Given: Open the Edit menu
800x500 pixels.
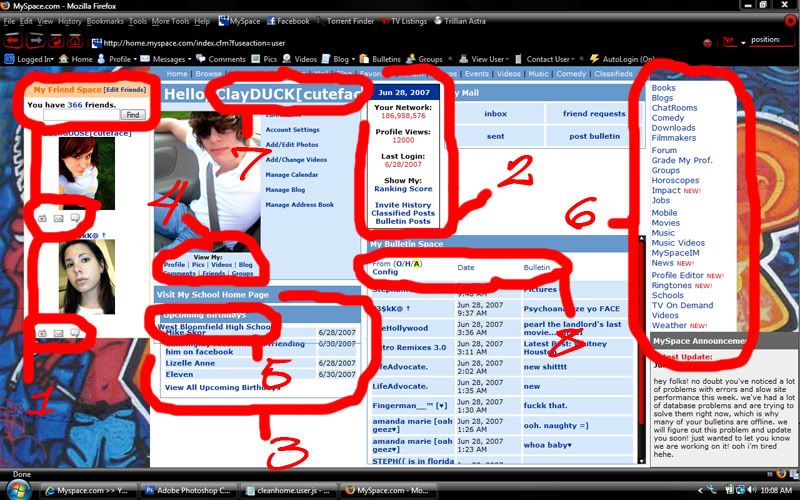Looking at the screenshot, I should 26,21.
